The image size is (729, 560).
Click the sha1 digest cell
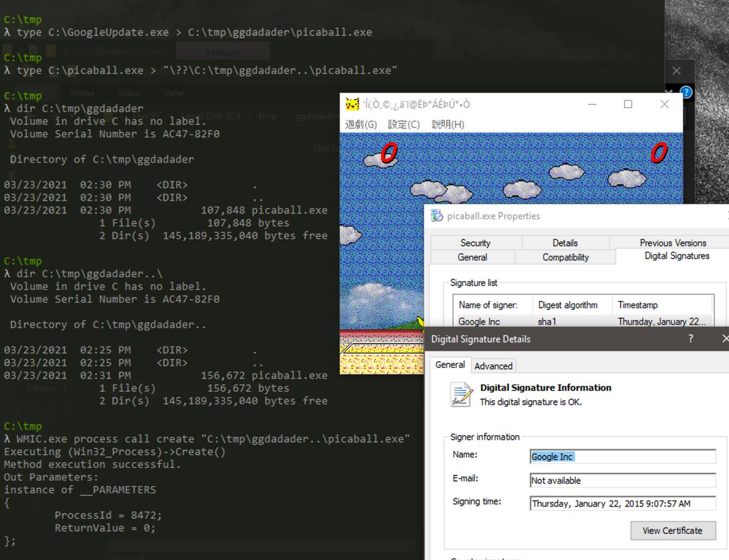pos(547,321)
